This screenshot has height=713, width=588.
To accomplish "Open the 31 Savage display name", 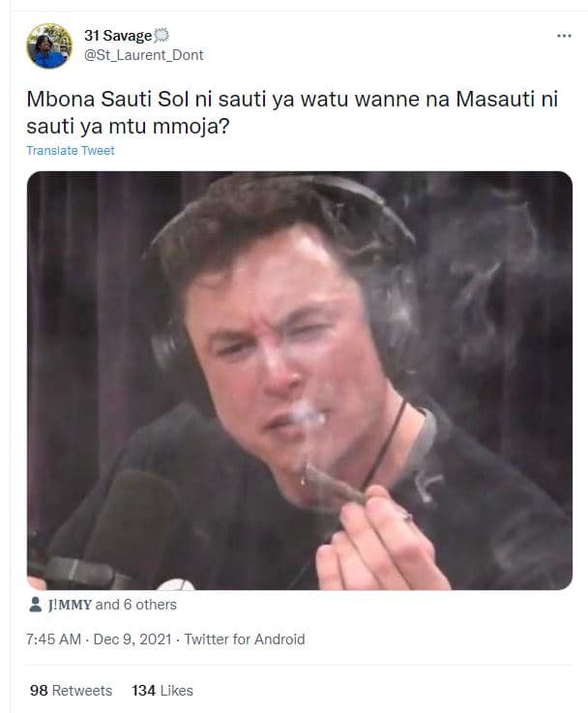I will click(x=118, y=36).
